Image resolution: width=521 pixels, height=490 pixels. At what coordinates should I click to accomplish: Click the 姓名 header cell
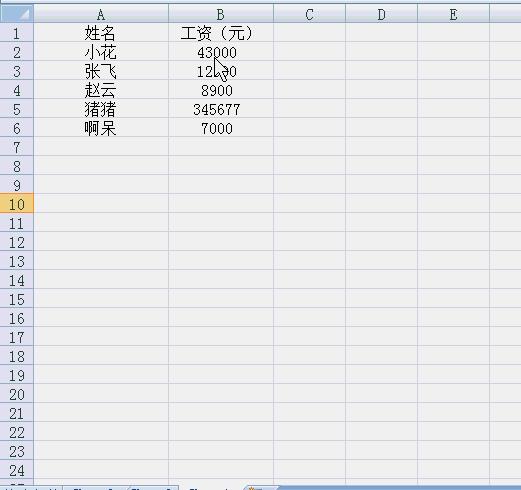[101, 32]
